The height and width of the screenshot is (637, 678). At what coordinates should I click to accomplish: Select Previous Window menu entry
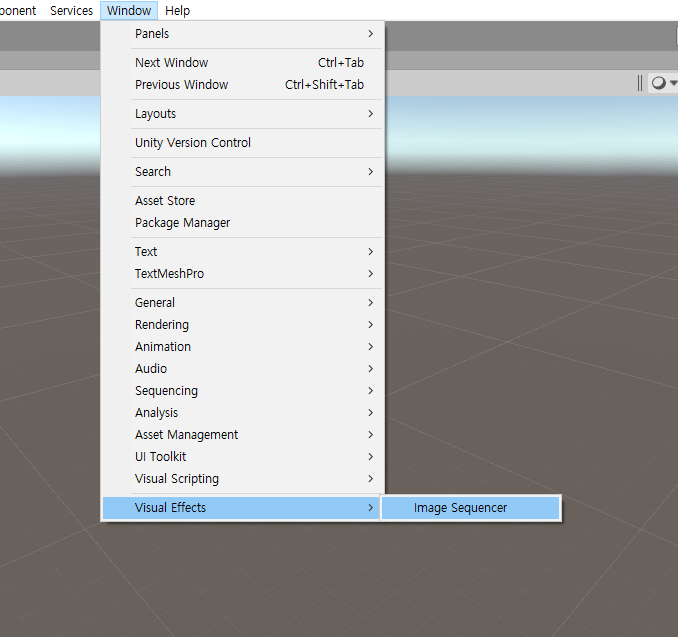click(243, 85)
